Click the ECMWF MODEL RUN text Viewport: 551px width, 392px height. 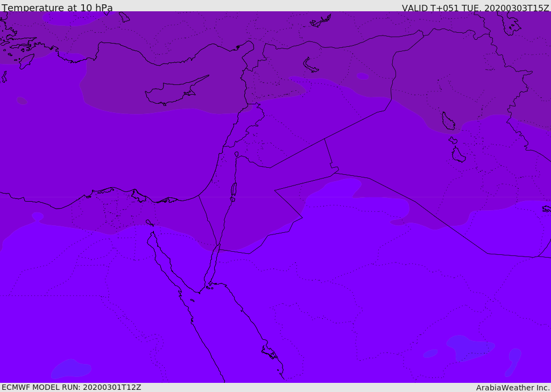pyautogui.click(x=72, y=387)
